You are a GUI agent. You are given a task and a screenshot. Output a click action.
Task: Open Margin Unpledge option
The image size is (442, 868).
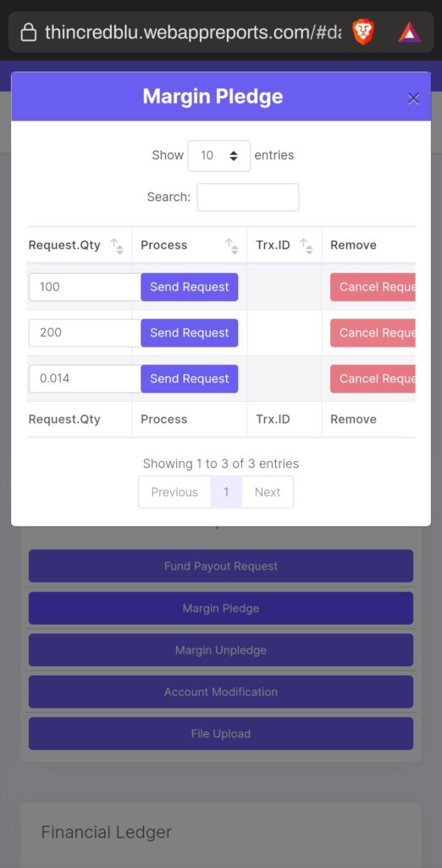(221, 650)
